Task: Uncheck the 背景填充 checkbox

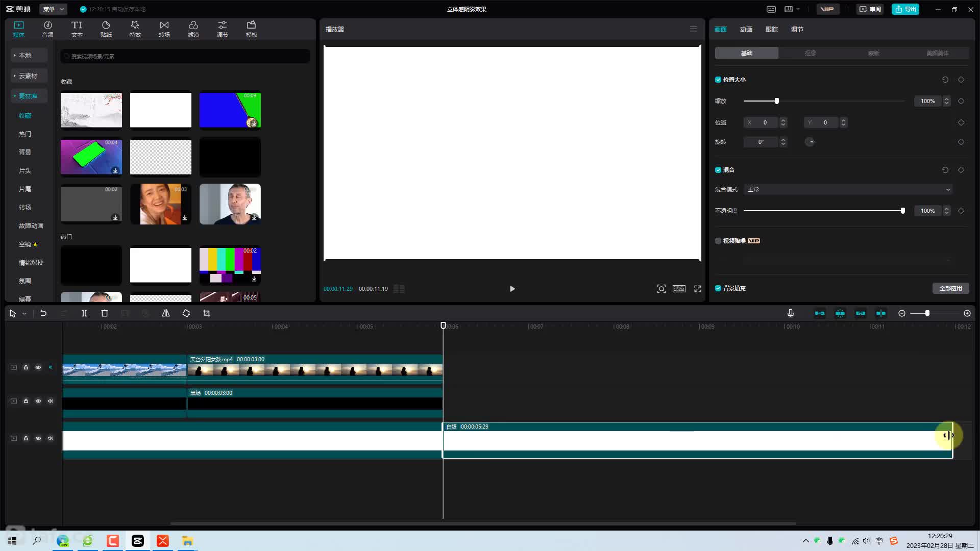Action: (x=718, y=288)
